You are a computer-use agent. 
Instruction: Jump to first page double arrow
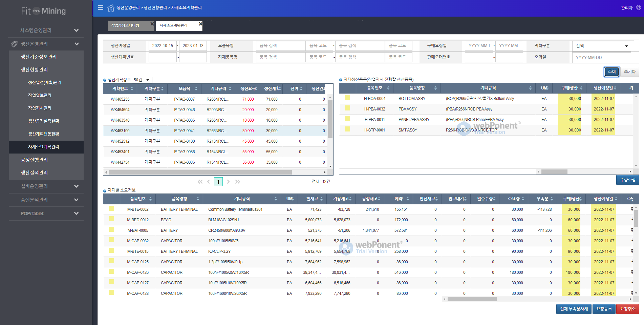[x=200, y=182]
